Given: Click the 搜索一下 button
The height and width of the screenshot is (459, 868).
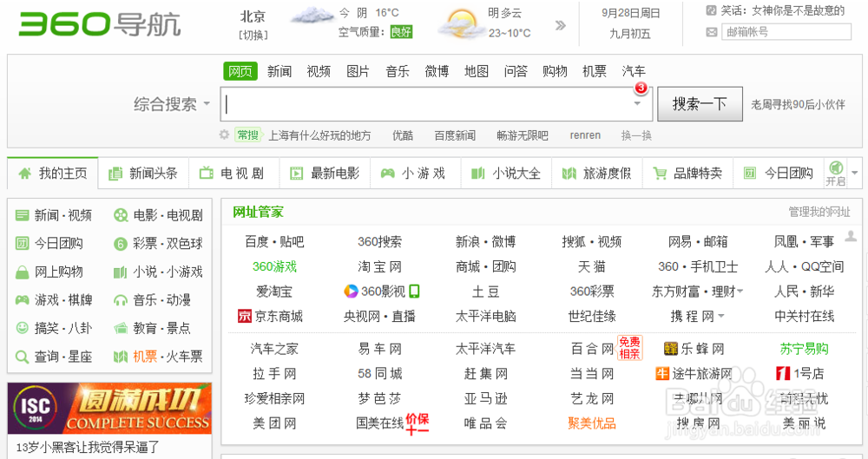Looking at the screenshot, I should [700, 103].
